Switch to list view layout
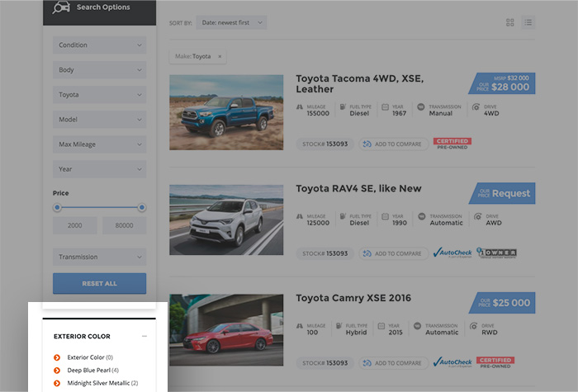 click(528, 22)
